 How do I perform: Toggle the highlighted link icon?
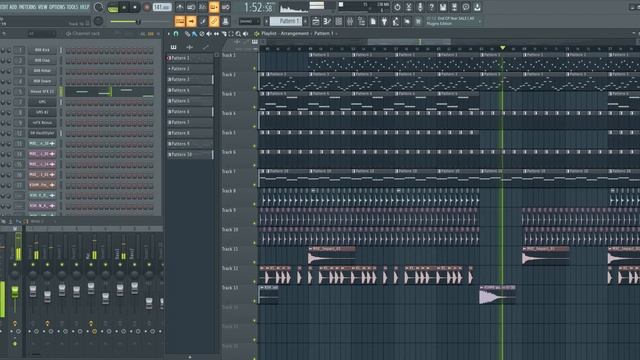[x=214, y=21]
